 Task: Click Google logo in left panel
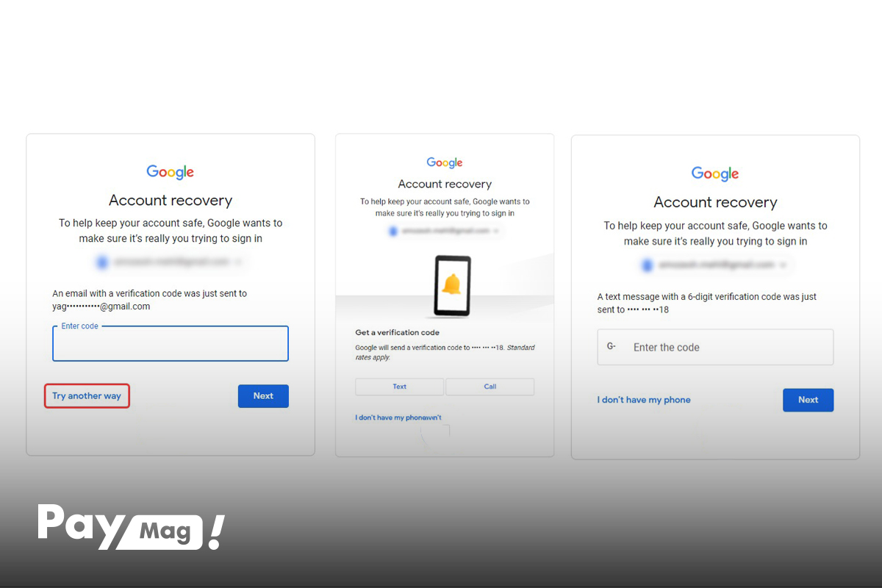171,172
